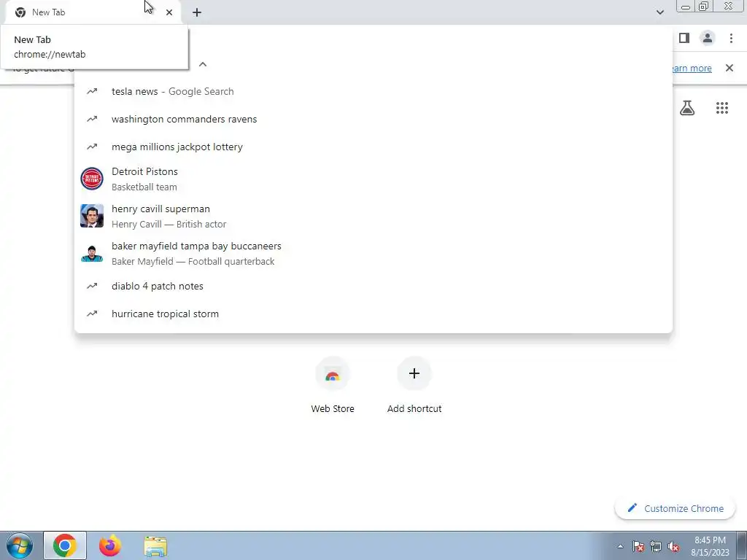The image size is (747, 560).
Task: Toggle the Chrome side panel icon
Action: click(x=684, y=38)
